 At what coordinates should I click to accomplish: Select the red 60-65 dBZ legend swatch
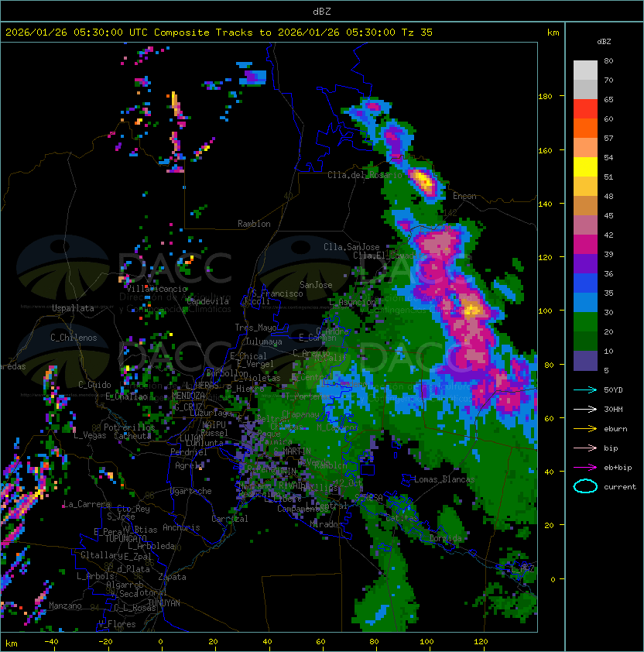click(585, 109)
